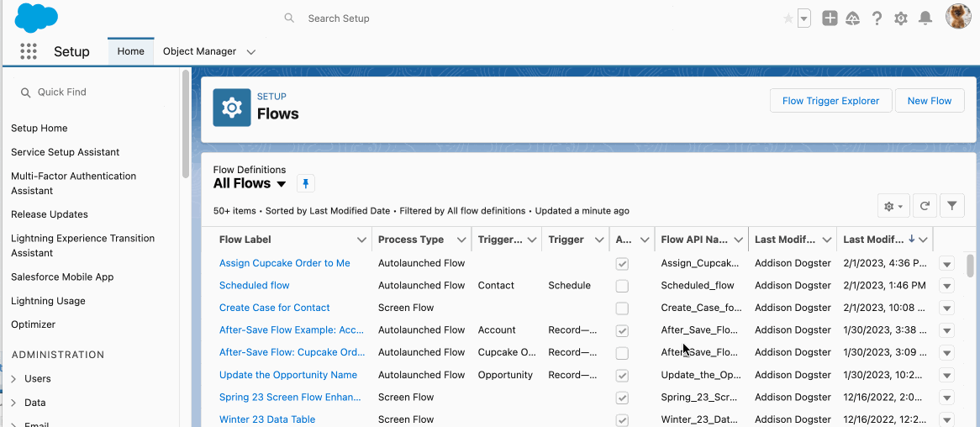Toggle Active checkbox for Create Case for Contact
The height and width of the screenshot is (427, 980).
tap(622, 308)
